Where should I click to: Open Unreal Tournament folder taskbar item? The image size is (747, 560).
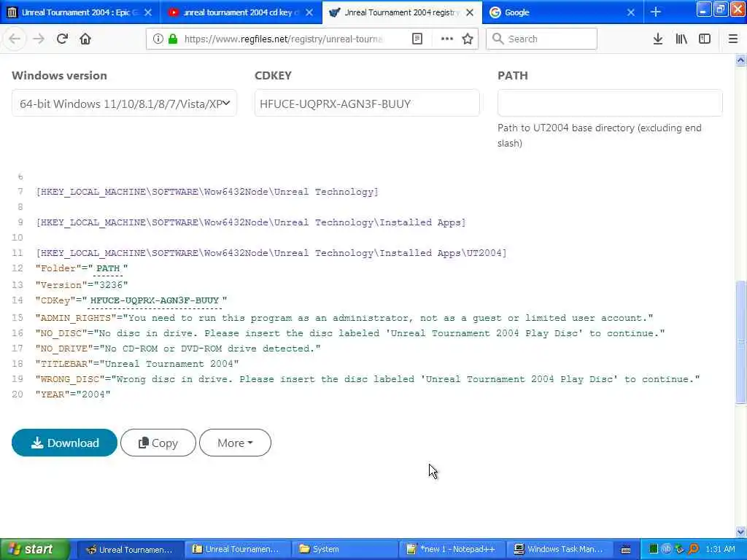237,550
